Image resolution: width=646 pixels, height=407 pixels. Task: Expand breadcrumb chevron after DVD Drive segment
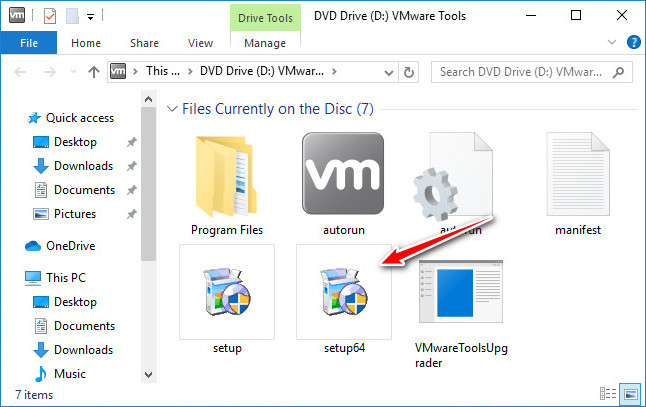pyautogui.click(x=334, y=72)
